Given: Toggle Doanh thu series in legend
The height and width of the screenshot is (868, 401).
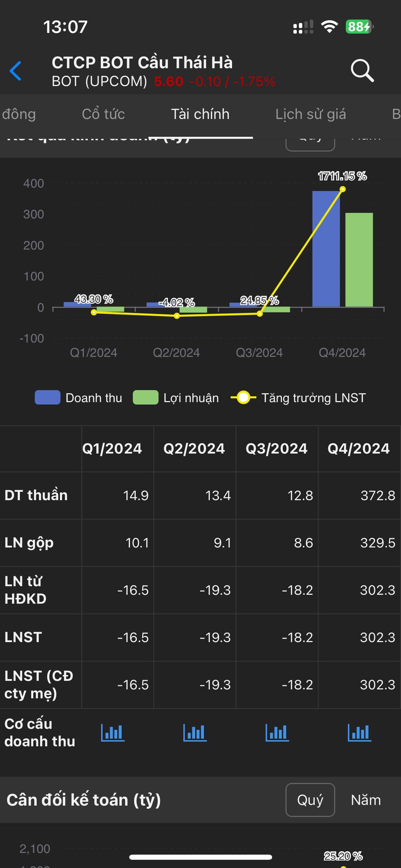Looking at the screenshot, I should pyautogui.click(x=79, y=398).
